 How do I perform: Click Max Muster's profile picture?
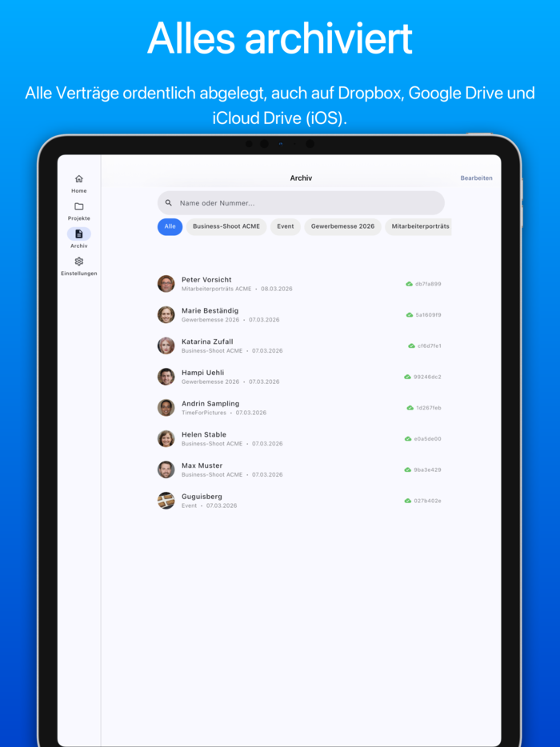[x=166, y=469]
